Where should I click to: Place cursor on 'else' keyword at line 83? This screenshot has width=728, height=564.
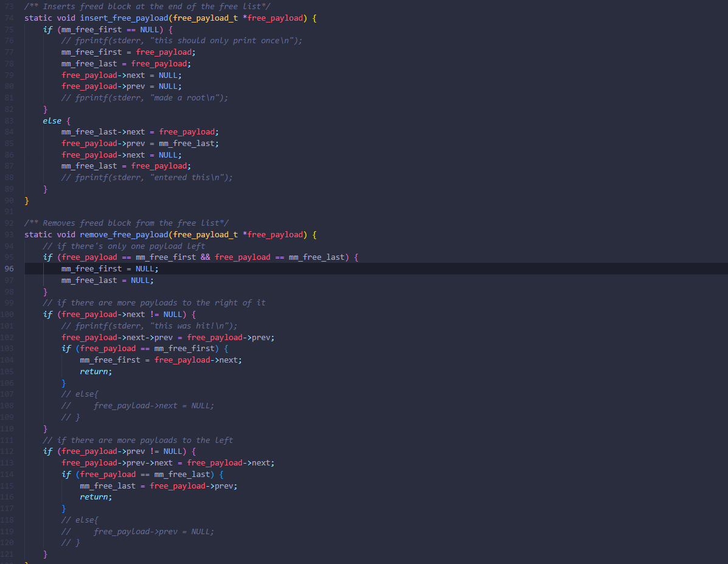tap(52, 121)
